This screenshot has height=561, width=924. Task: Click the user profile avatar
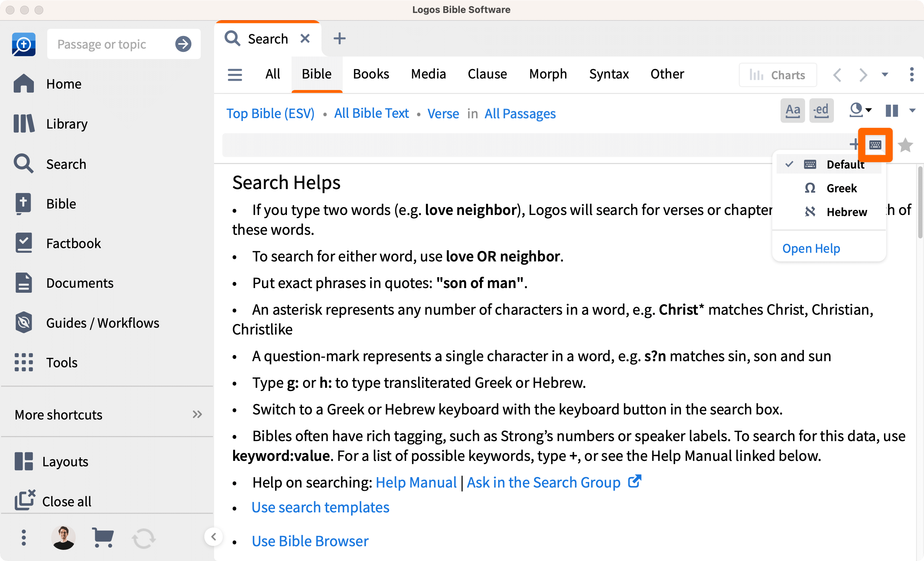tap(63, 537)
